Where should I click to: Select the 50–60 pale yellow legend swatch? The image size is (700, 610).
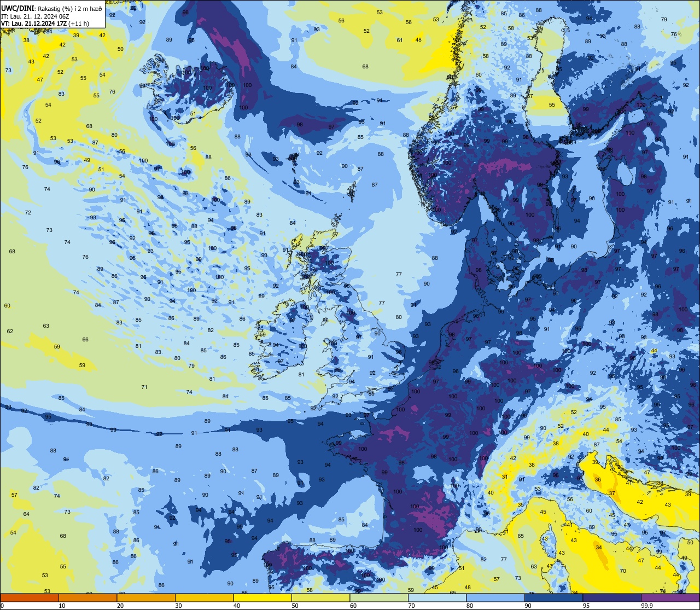click(320, 597)
